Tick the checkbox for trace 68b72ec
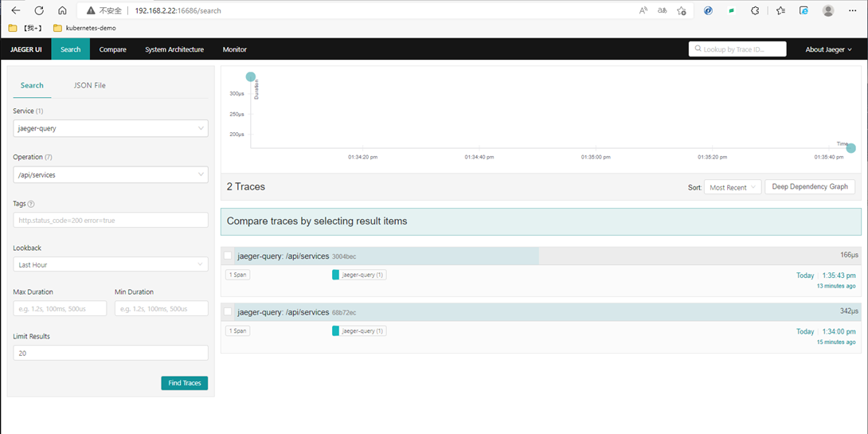This screenshot has width=868, height=434. coord(229,311)
